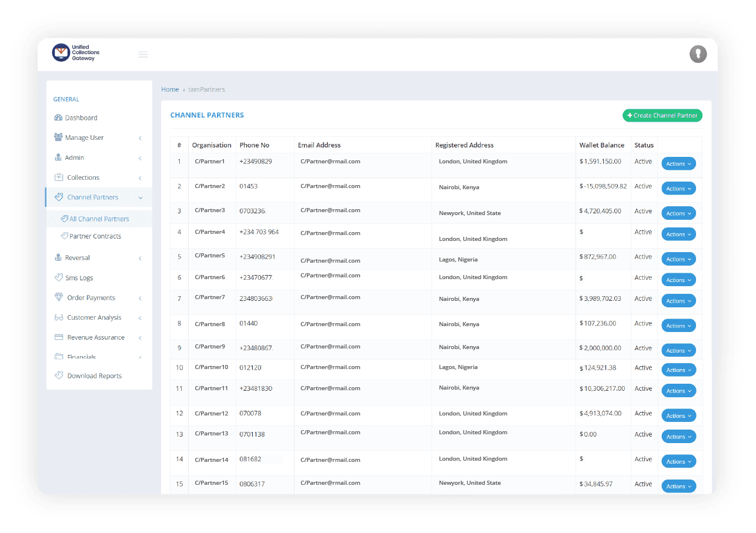Click phone number +234 703 964
This screenshot has width=756, height=533.
tap(259, 232)
